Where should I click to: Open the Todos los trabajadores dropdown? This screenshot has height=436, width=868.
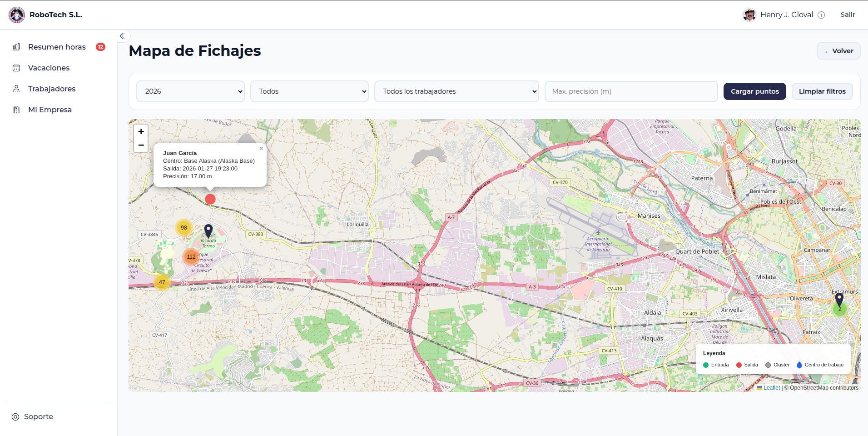point(456,91)
